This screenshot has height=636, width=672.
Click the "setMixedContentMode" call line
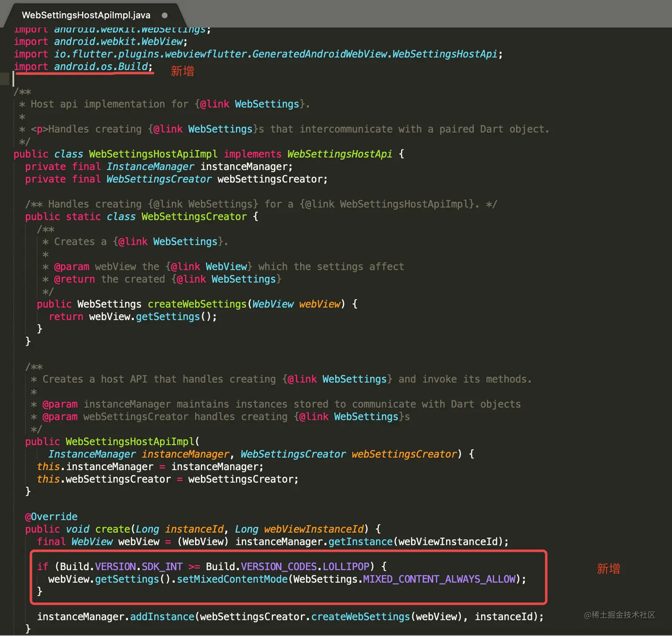287,579
